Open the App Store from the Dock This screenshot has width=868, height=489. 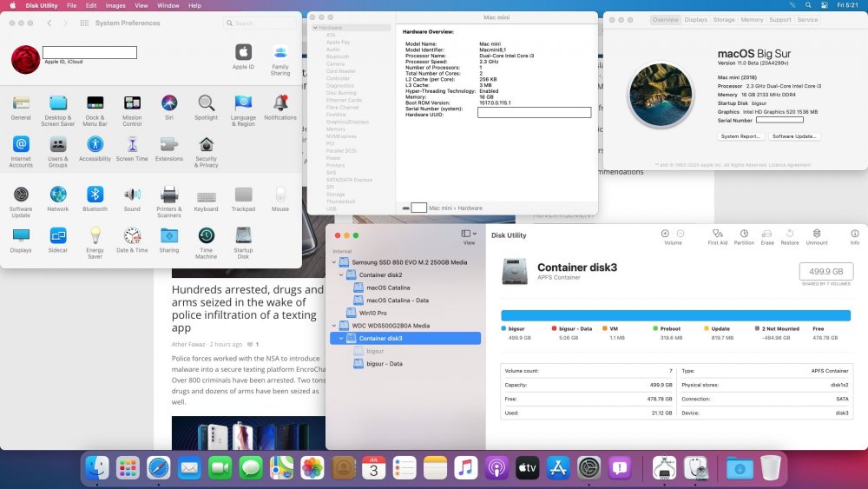pyautogui.click(x=558, y=468)
